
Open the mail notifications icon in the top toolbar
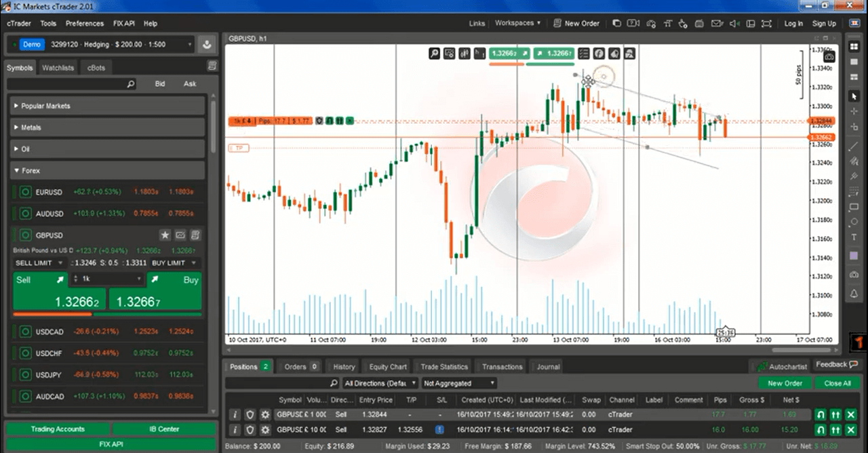716,23
